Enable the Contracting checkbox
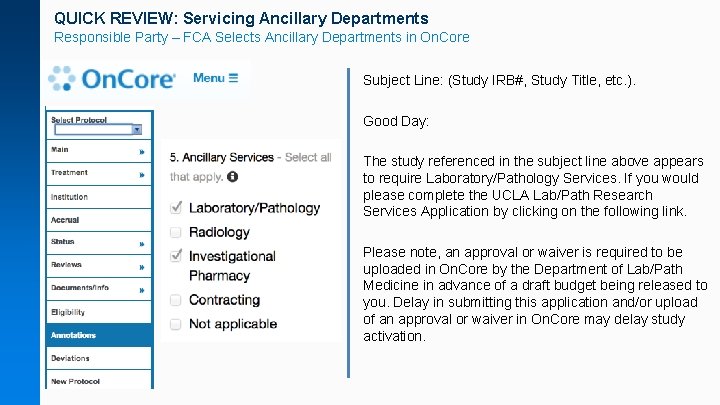Viewport: 720px width, 405px height. 176,300
